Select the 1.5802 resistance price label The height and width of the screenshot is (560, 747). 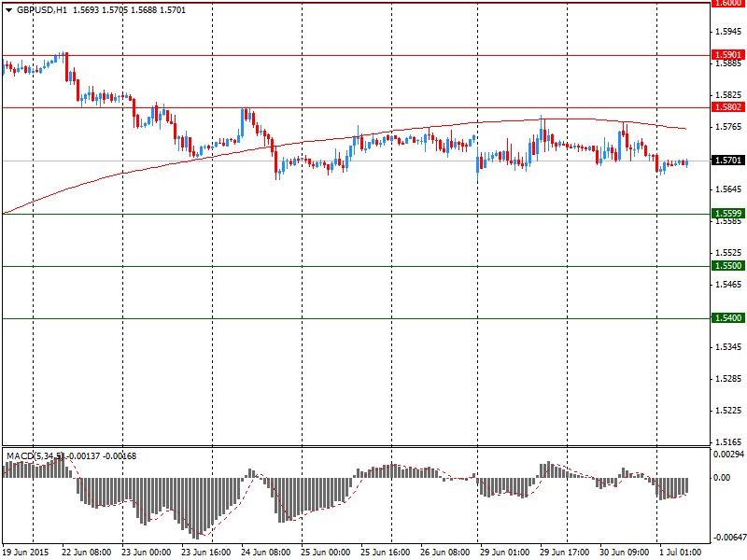[x=728, y=107]
